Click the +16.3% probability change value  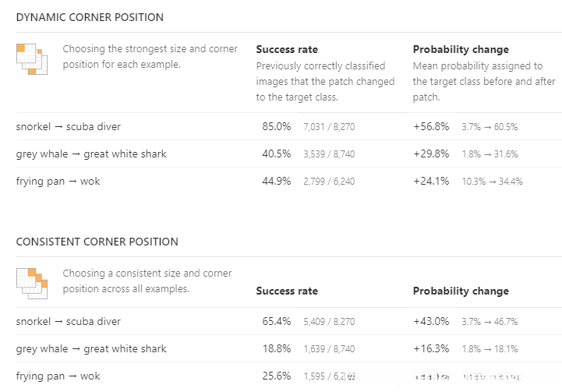click(431, 348)
